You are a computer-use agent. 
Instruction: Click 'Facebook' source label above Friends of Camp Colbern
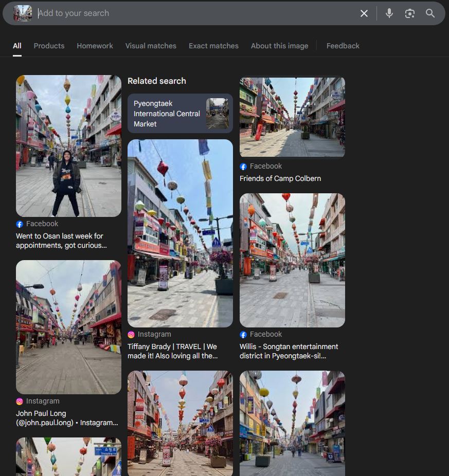tap(266, 166)
